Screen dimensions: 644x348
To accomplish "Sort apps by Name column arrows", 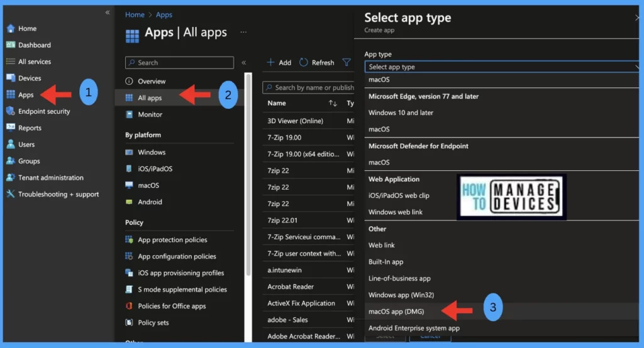I will tap(333, 104).
